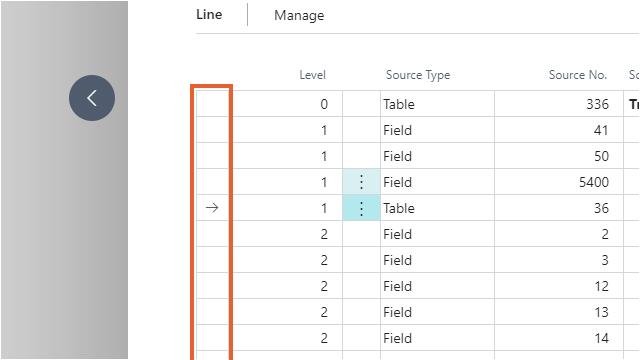
Task: Select Source Type cell Table in row 336
Action: coord(437,104)
